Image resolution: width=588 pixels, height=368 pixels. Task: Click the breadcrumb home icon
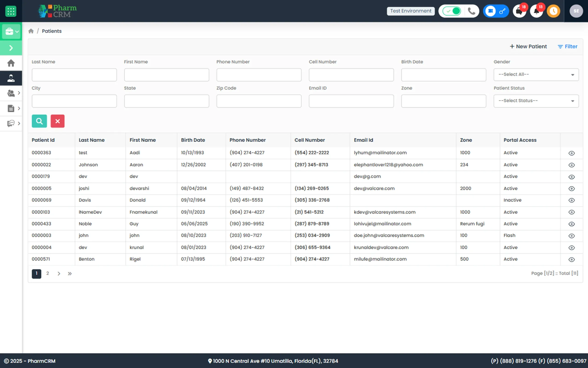(x=31, y=31)
